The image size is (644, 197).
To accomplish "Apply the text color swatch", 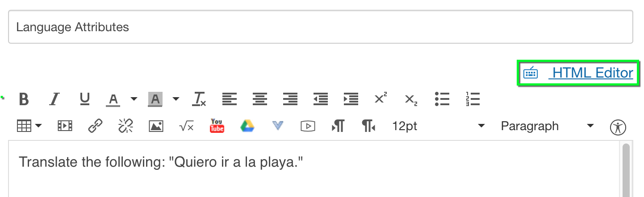I will 114,99.
